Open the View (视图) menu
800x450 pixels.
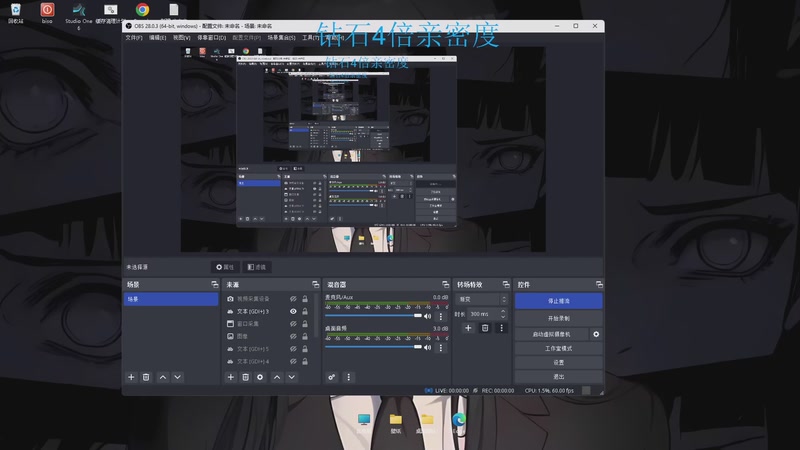click(x=182, y=38)
